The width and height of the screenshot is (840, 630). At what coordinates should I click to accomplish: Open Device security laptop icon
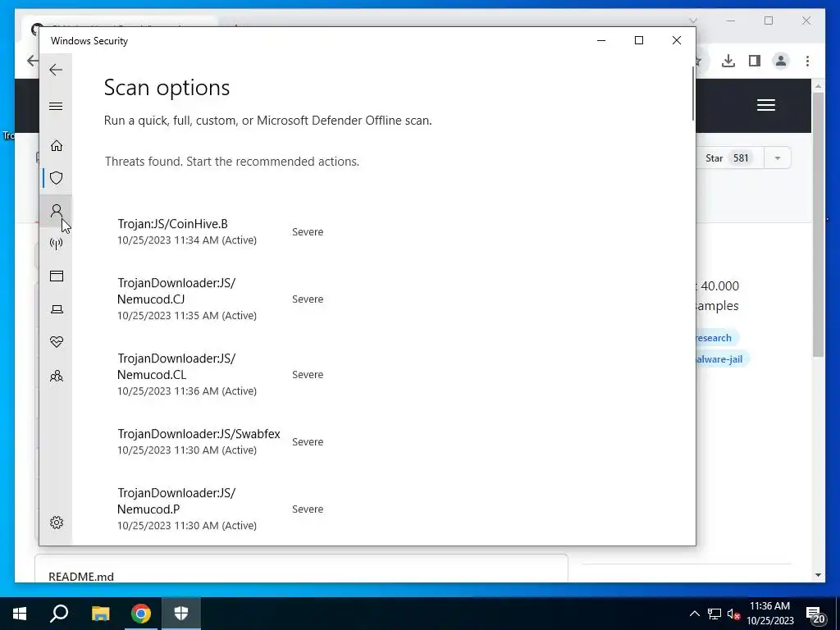click(x=57, y=309)
